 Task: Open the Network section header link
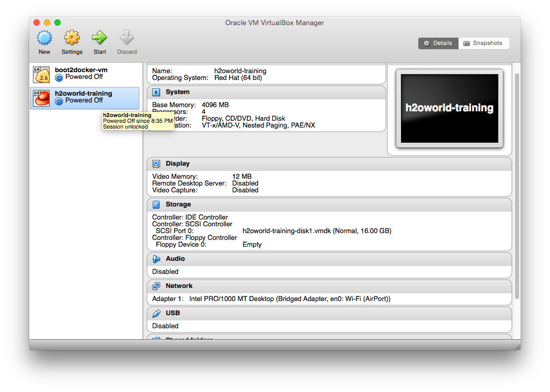(x=179, y=286)
